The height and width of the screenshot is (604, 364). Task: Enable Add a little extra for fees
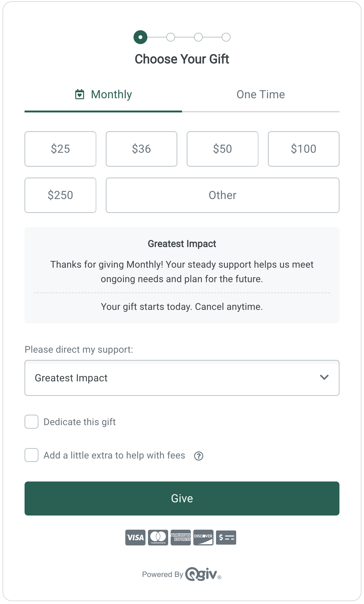[x=31, y=455]
